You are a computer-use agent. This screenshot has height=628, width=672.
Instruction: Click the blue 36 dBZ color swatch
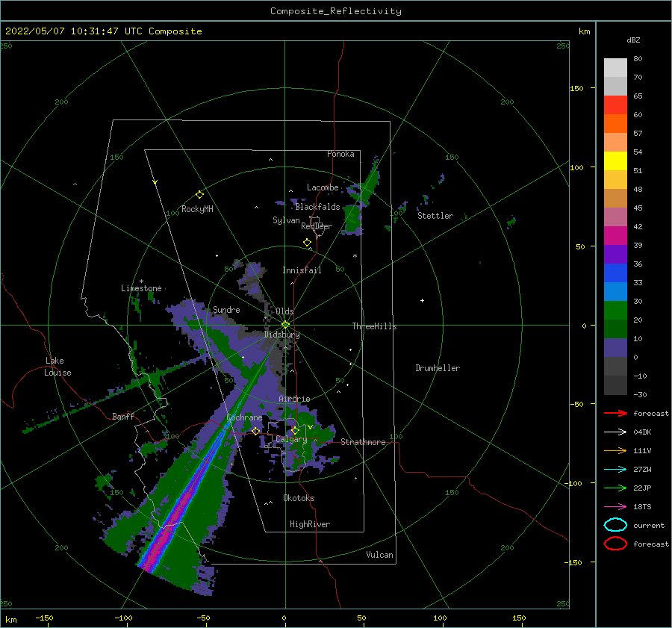615,273
